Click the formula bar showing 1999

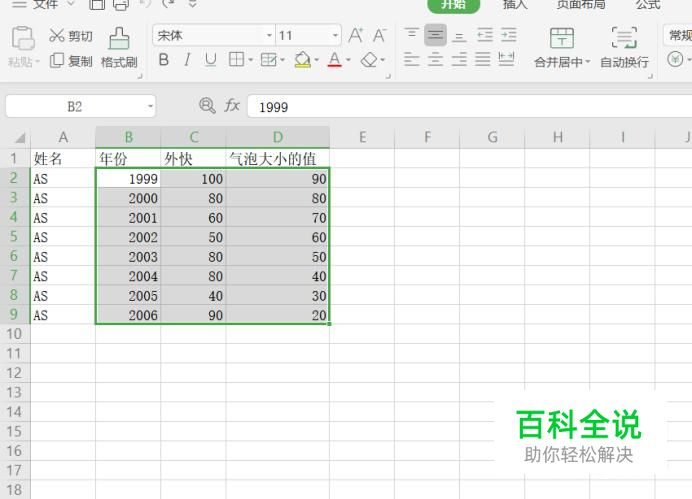[x=470, y=106]
